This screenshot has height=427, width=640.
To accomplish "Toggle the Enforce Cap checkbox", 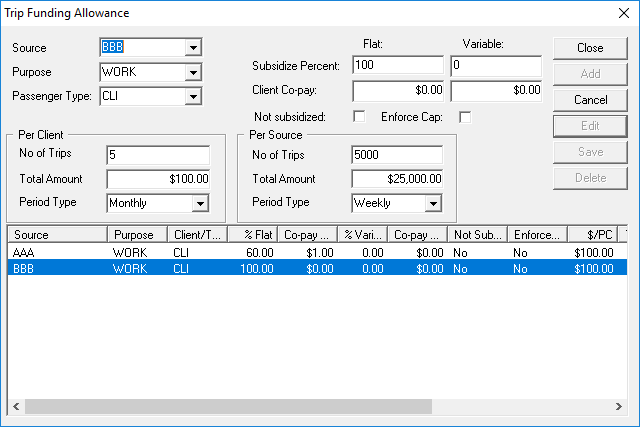I will (465, 117).
